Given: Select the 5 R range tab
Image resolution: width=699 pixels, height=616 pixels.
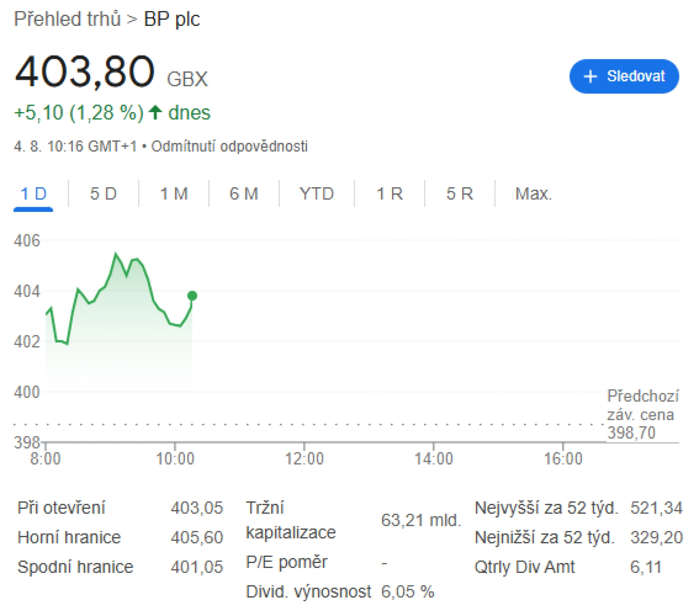Looking at the screenshot, I should tap(460, 194).
